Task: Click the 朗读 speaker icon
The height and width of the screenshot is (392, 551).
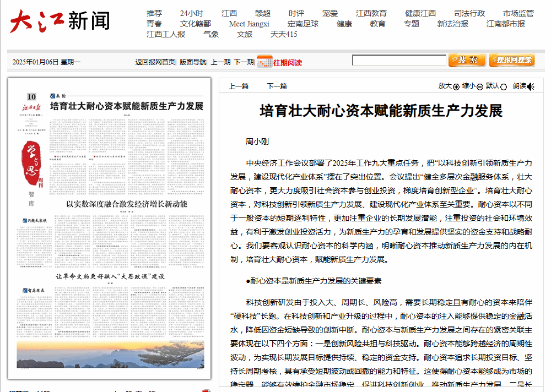Action: [531, 86]
